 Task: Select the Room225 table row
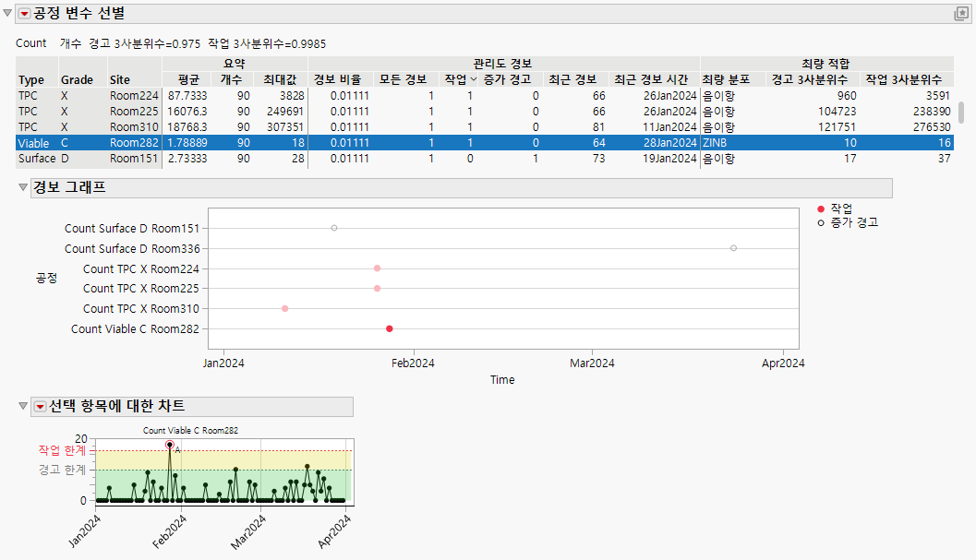pos(484,112)
